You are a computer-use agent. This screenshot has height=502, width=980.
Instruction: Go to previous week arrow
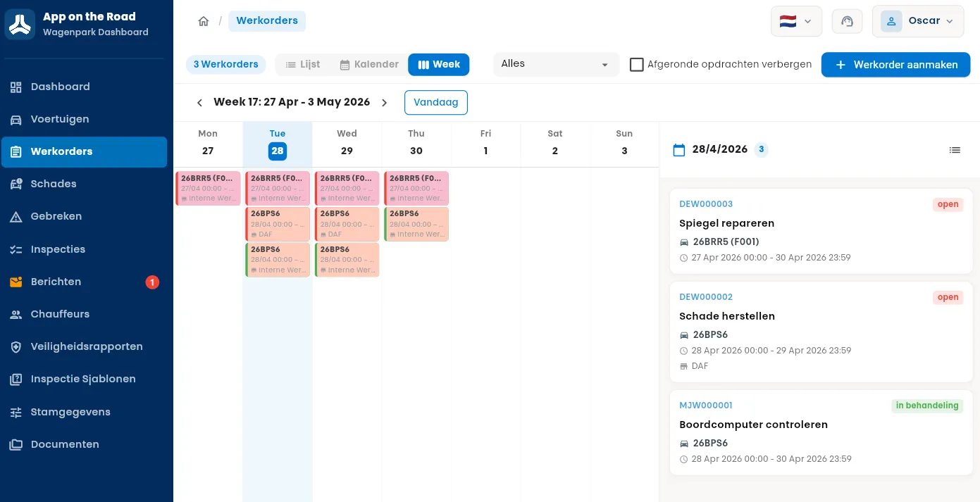tap(199, 103)
